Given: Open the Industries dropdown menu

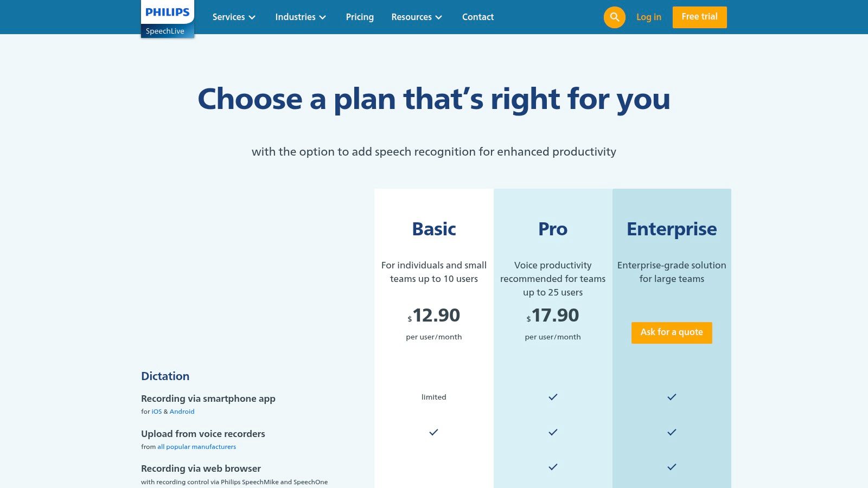Looking at the screenshot, I should point(301,17).
